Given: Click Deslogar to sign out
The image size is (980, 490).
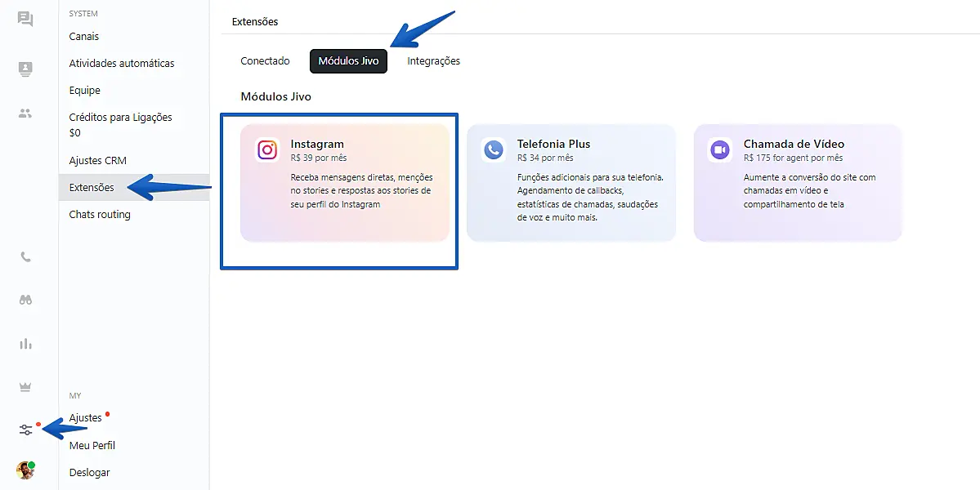Looking at the screenshot, I should coord(89,473).
